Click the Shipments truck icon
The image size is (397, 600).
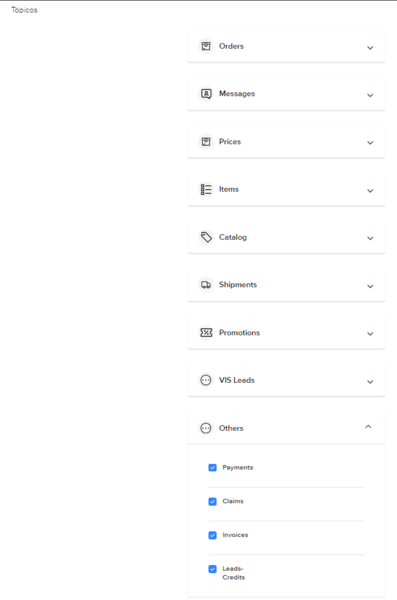(206, 285)
